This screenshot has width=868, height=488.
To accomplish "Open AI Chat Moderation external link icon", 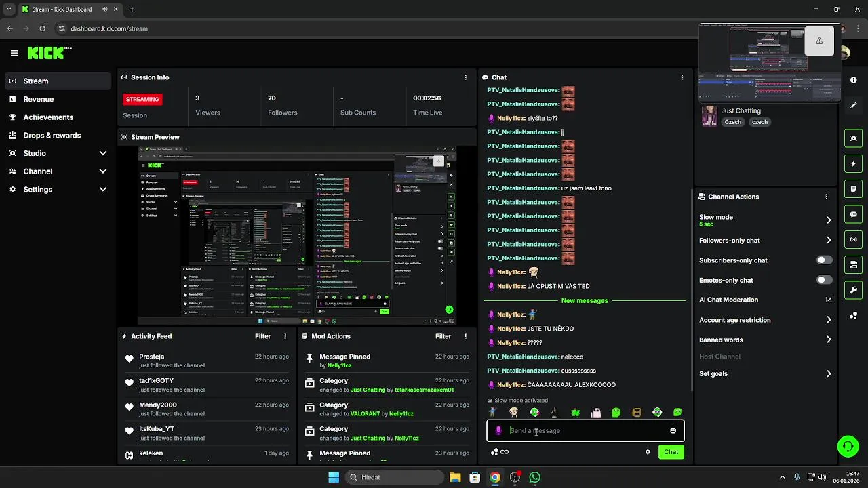I will click(x=829, y=300).
